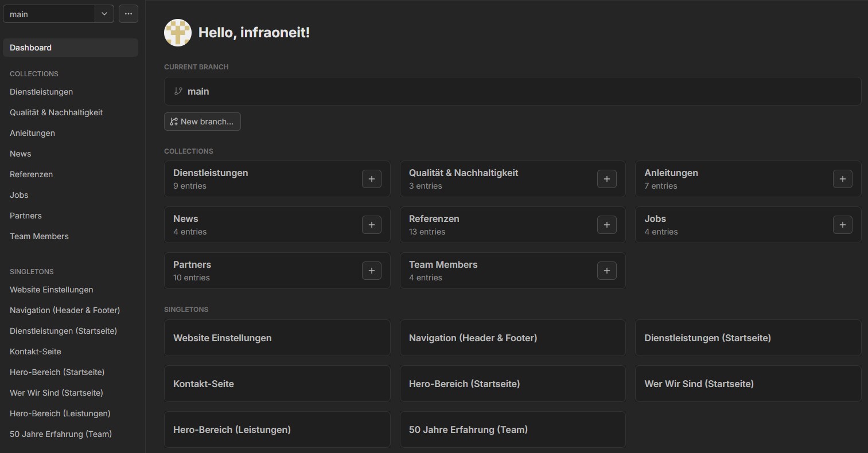Image resolution: width=868 pixels, height=453 pixels.
Task: Open Navigation (Header & Footer) card
Action: tap(512, 338)
